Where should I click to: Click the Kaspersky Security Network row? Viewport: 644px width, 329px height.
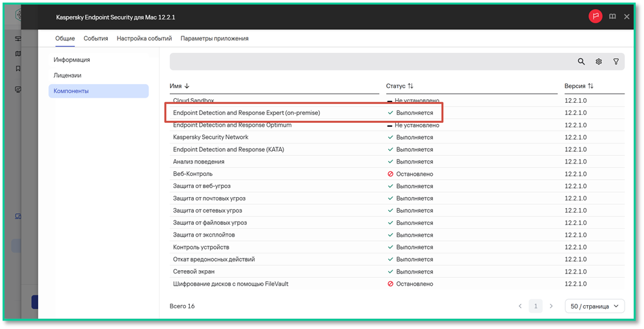[397, 137]
